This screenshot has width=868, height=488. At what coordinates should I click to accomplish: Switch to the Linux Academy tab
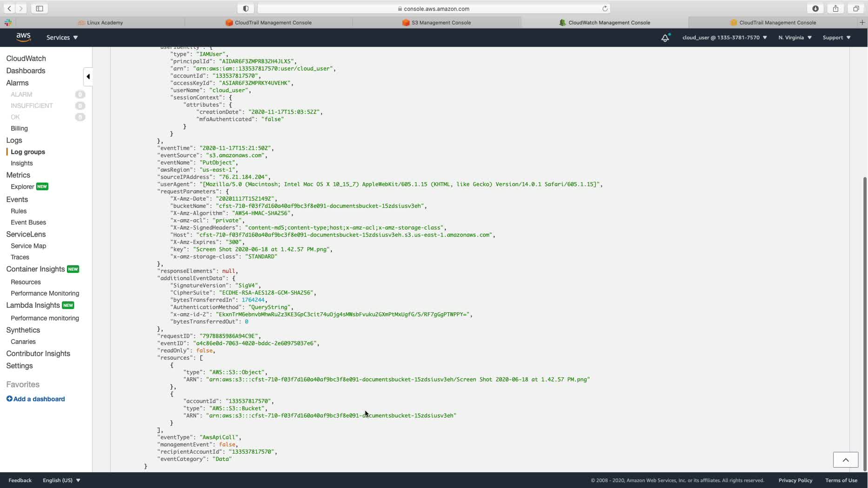click(x=100, y=22)
